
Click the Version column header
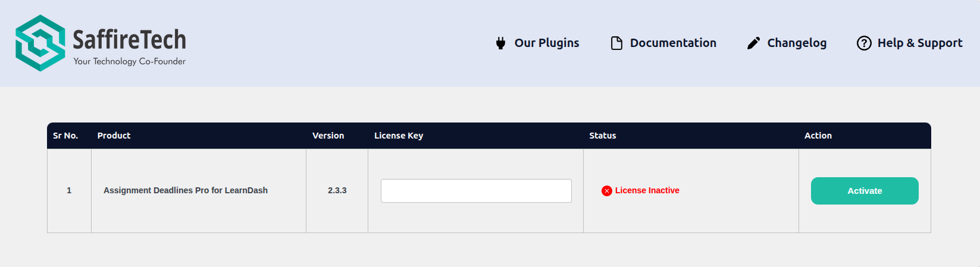coord(328,136)
